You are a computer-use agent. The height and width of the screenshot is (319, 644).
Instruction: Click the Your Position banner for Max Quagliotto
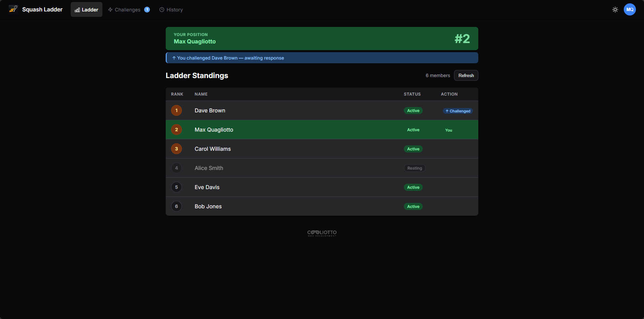322,38
